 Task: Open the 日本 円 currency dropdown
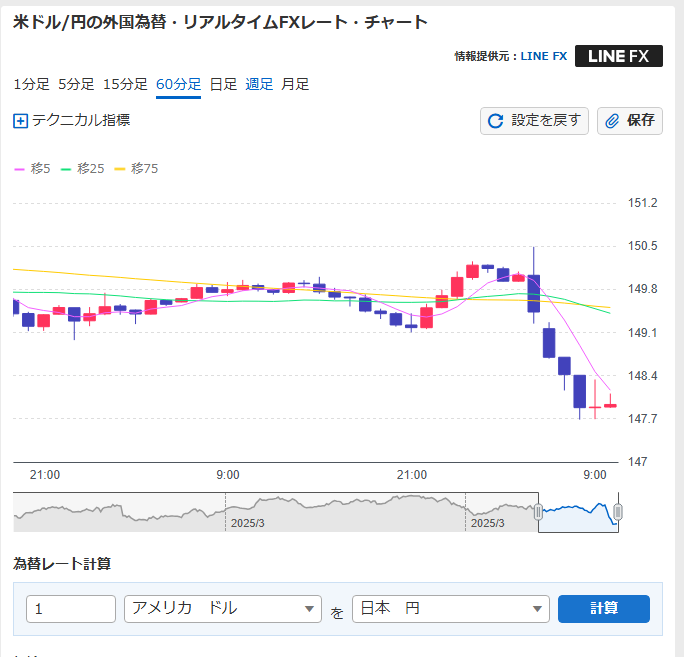pyautogui.click(x=451, y=608)
